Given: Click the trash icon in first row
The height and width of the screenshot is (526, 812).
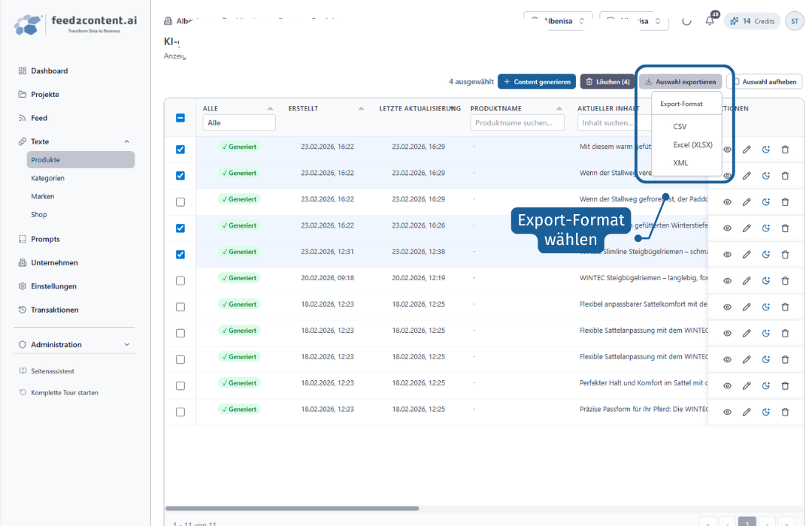Looking at the screenshot, I should tap(785, 150).
